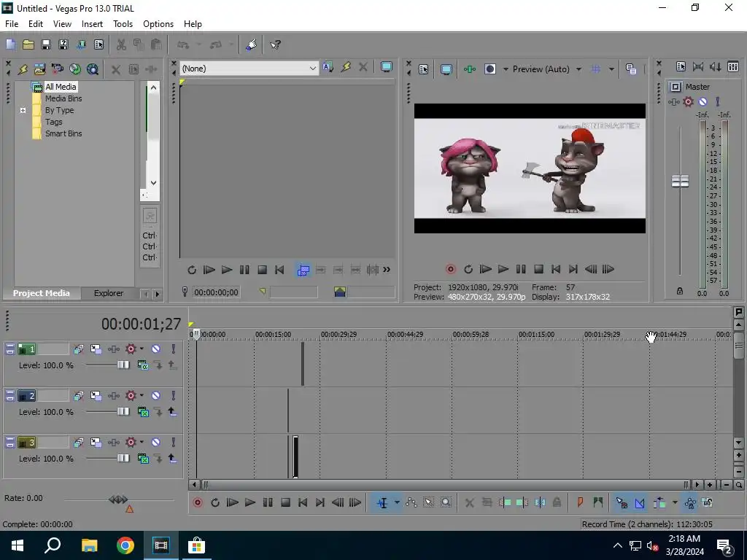Click the Insert Marker icon
Viewport: 747px width, 560px height.
(x=580, y=503)
